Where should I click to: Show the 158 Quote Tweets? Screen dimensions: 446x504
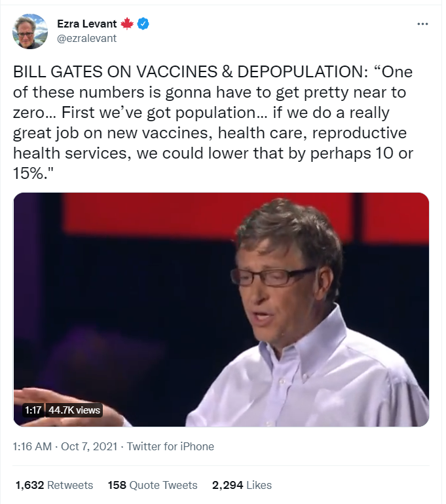click(153, 485)
